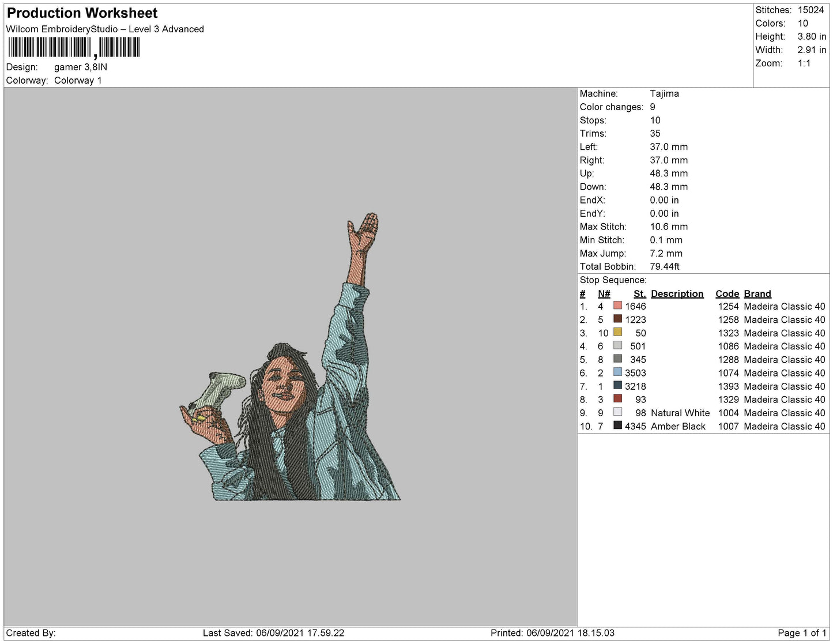Click the gold swatch for code 1323
Screen dimensions: 833x644
click(x=617, y=332)
